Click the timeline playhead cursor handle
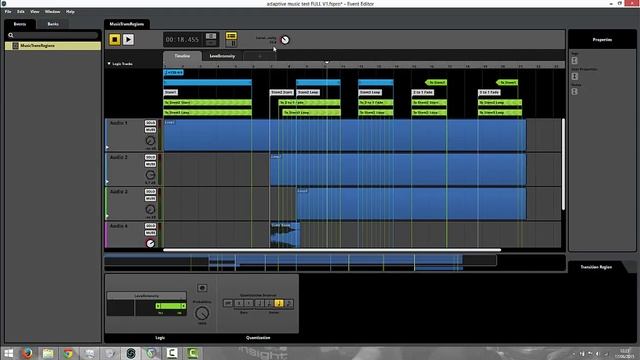Screen dimensions: 640x360 pos(327,62)
